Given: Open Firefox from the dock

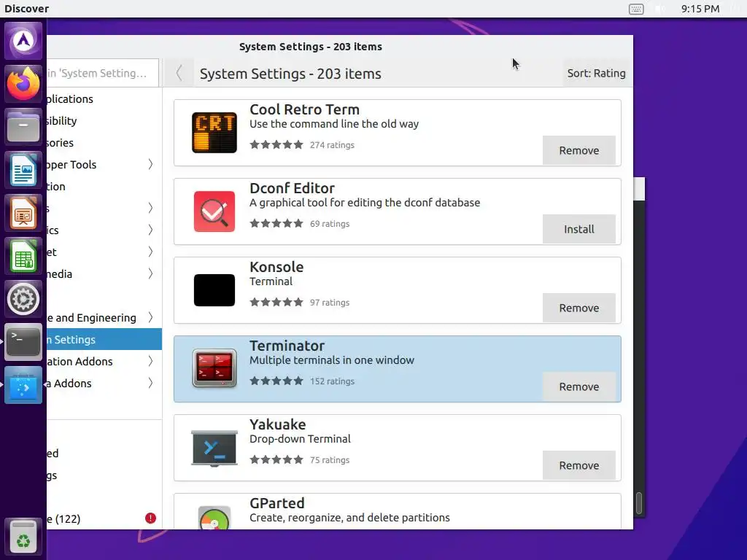Looking at the screenshot, I should [x=23, y=84].
